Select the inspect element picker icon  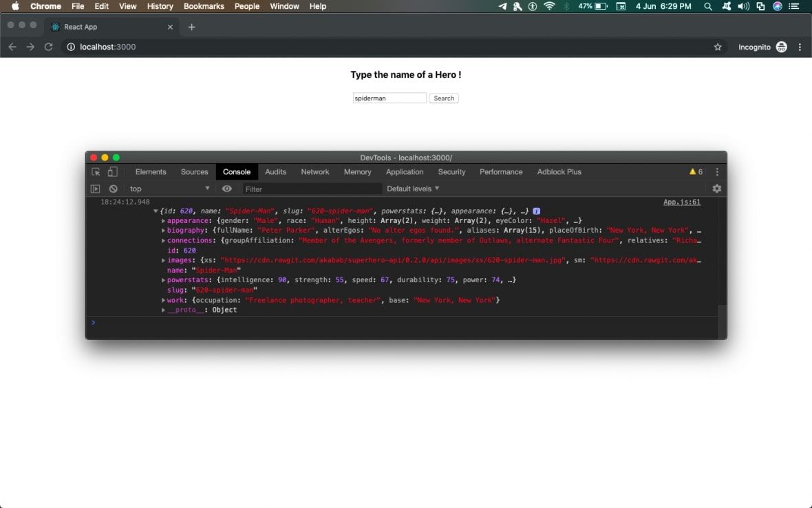(x=96, y=172)
